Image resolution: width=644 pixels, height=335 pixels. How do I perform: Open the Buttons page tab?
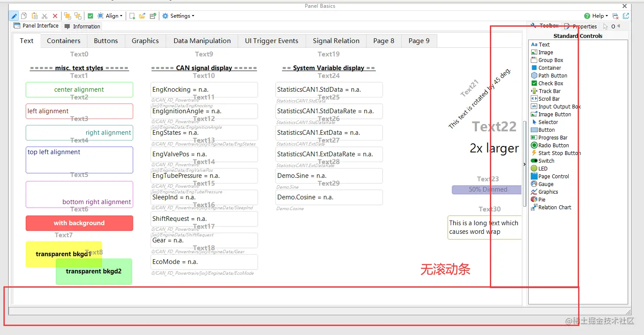[x=106, y=40]
